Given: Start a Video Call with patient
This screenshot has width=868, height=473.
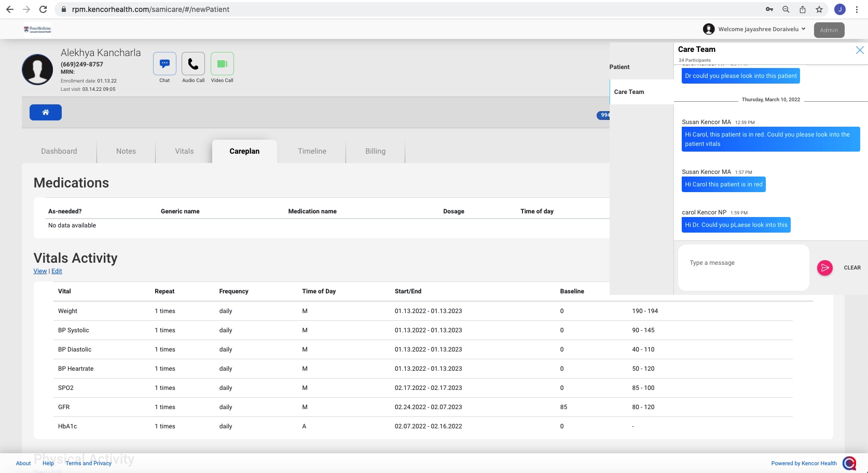Looking at the screenshot, I should (x=222, y=64).
